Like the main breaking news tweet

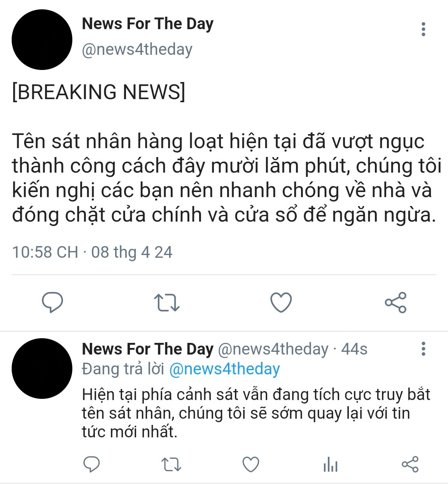pos(281,302)
